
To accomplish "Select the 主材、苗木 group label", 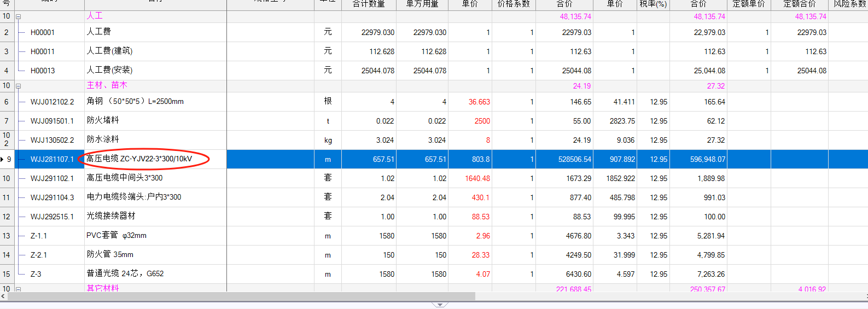I will point(107,85).
